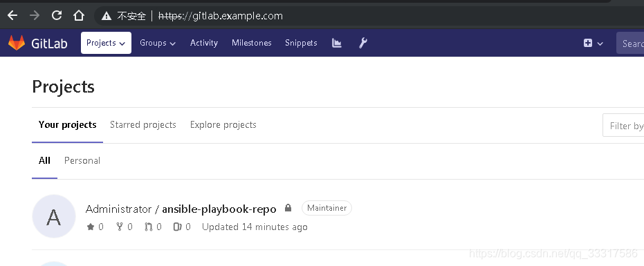The height and width of the screenshot is (266, 644).
Task: Reload the page with refresh icon
Action: point(57,16)
